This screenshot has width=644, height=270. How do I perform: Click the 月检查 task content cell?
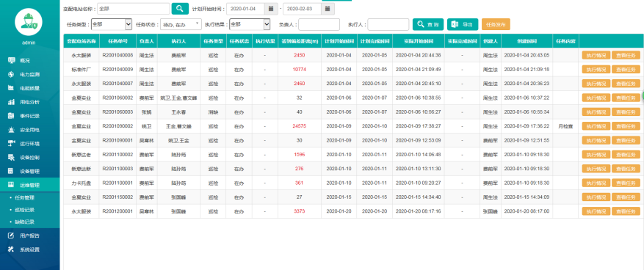(565, 126)
